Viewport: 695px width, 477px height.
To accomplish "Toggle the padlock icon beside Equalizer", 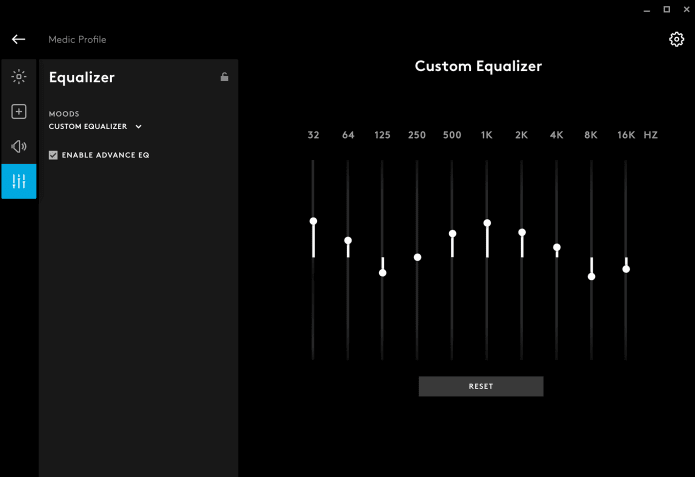I will click(224, 77).
